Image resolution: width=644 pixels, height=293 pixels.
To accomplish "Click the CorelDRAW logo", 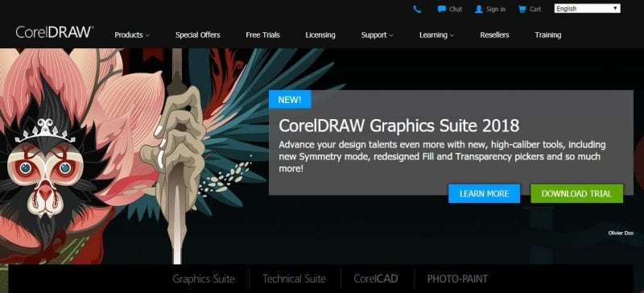I will (x=54, y=32).
